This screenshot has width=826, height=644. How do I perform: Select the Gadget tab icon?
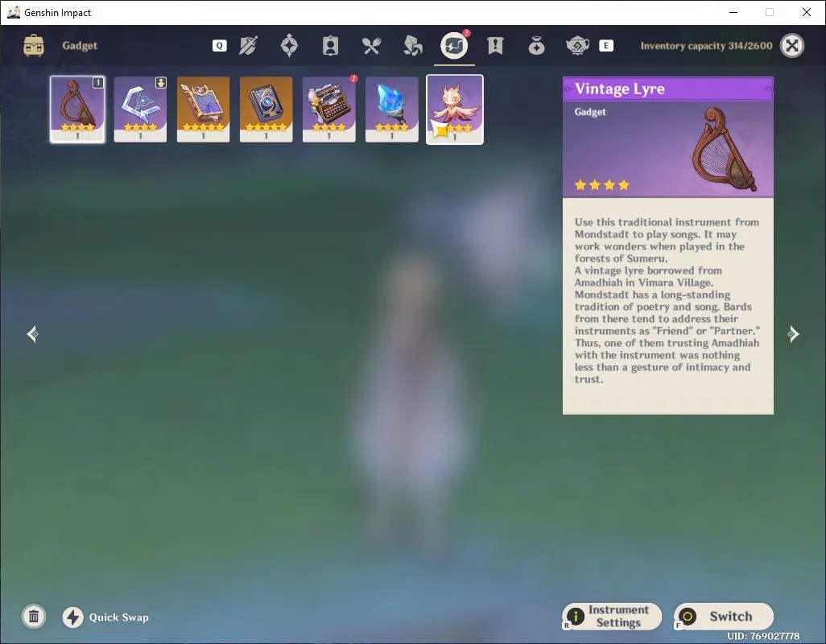(454, 46)
